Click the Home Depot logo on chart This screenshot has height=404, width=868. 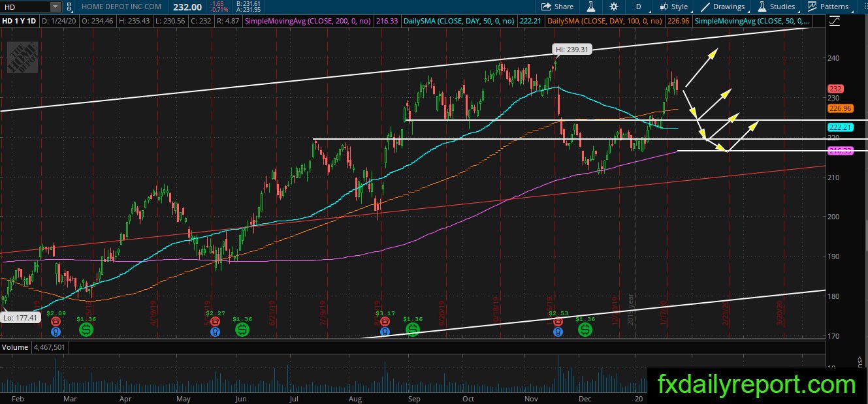coord(22,57)
